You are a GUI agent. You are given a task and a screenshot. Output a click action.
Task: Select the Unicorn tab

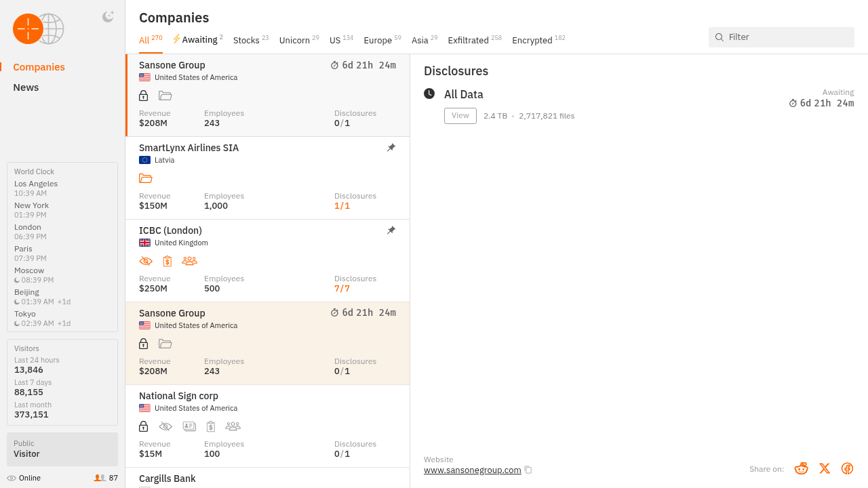point(299,40)
